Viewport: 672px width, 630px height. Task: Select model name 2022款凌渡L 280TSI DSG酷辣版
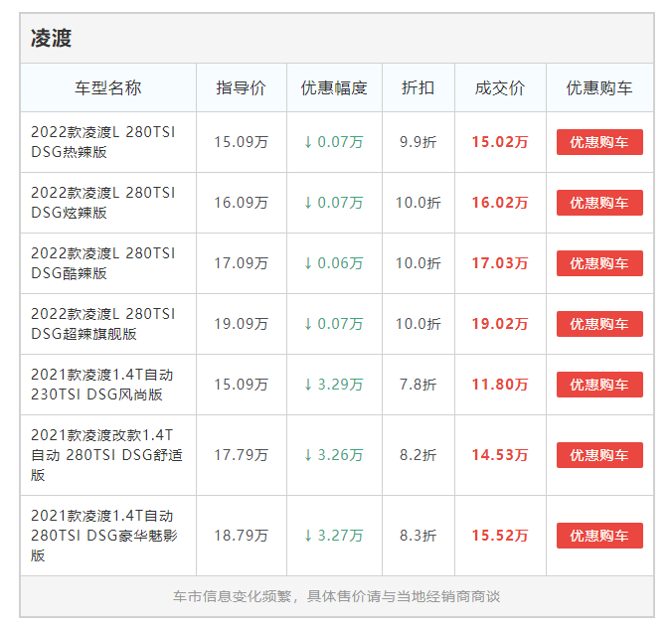[103, 263]
